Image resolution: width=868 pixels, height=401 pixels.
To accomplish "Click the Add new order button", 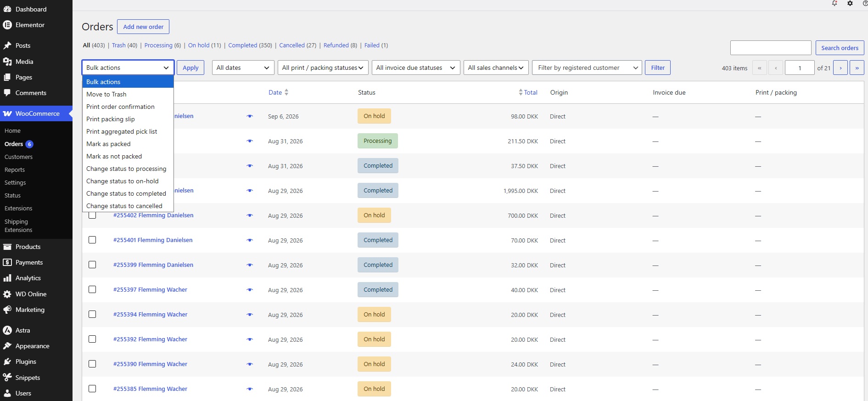I will [x=143, y=27].
